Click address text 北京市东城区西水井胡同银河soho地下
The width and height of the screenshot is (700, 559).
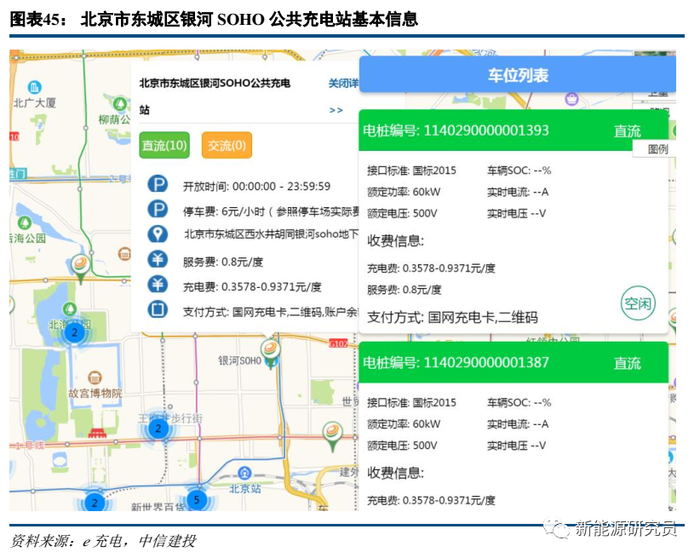(x=271, y=234)
